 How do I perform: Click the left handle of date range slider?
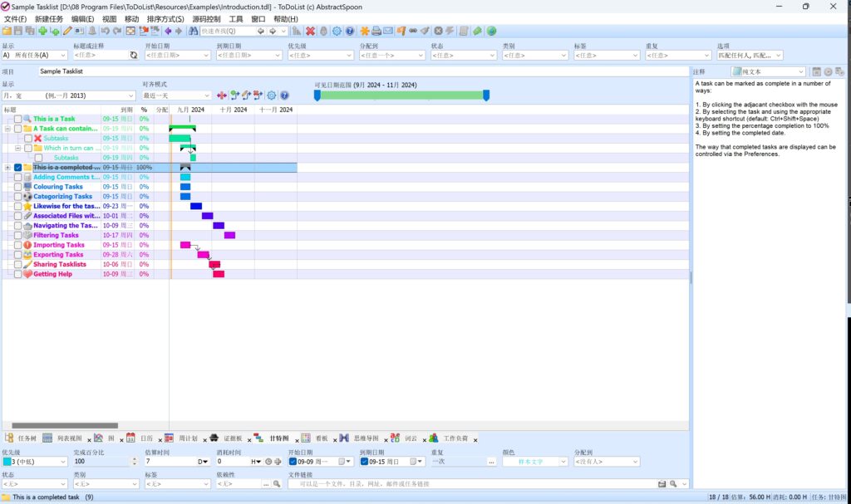click(317, 95)
